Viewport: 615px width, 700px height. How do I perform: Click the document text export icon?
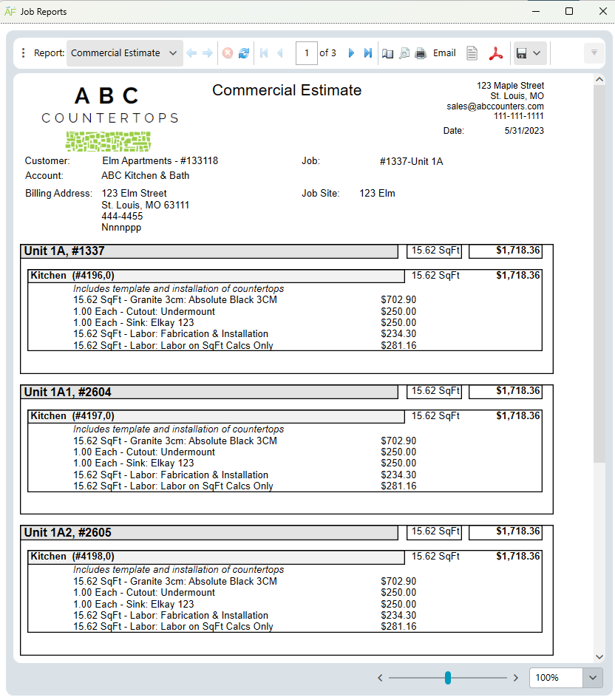[472, 53]
